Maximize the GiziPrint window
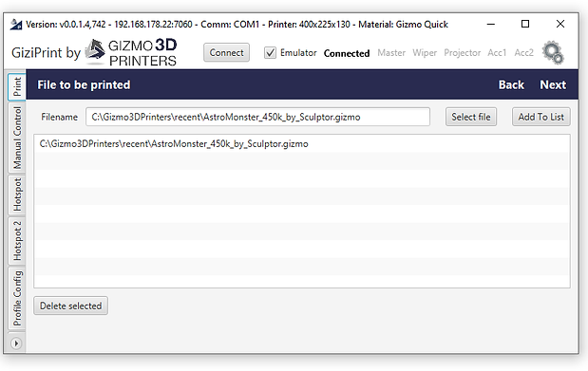 (x=525, y=24)
